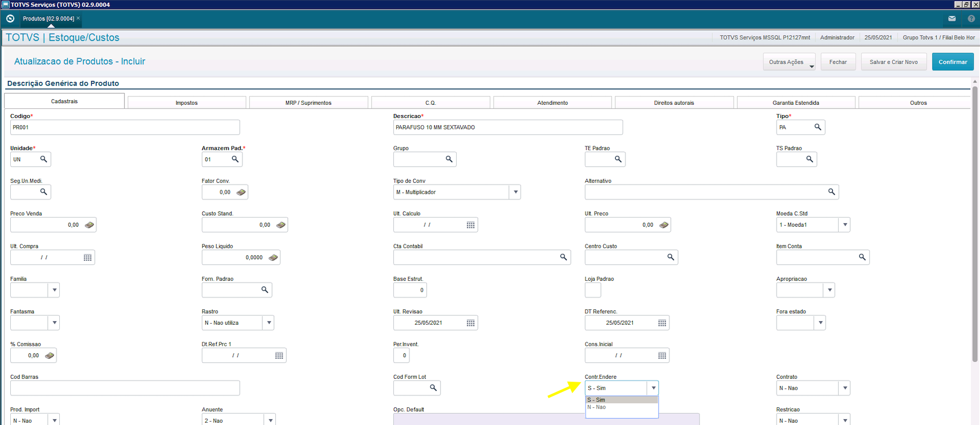980x425 pixels.
Task: Switch to the Direitos autorais tab
Action: pyautogui.click(x=674, y=103)
